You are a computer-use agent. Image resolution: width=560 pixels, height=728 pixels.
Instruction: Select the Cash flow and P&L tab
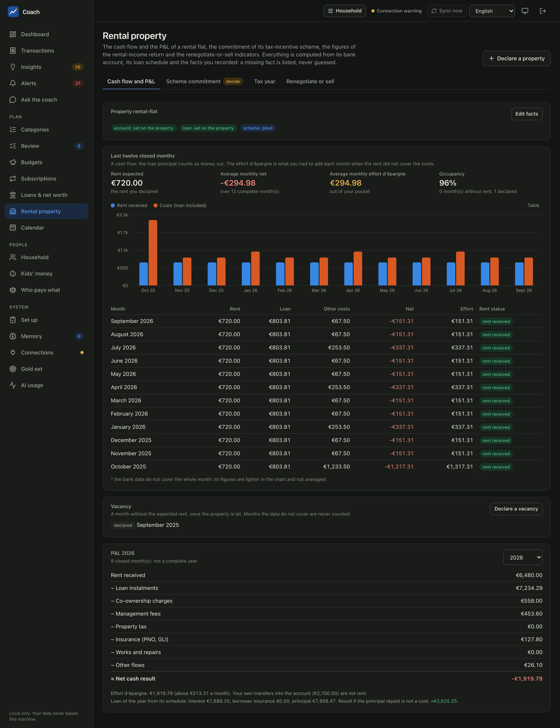pyautogui.click(x=131, y=81)
